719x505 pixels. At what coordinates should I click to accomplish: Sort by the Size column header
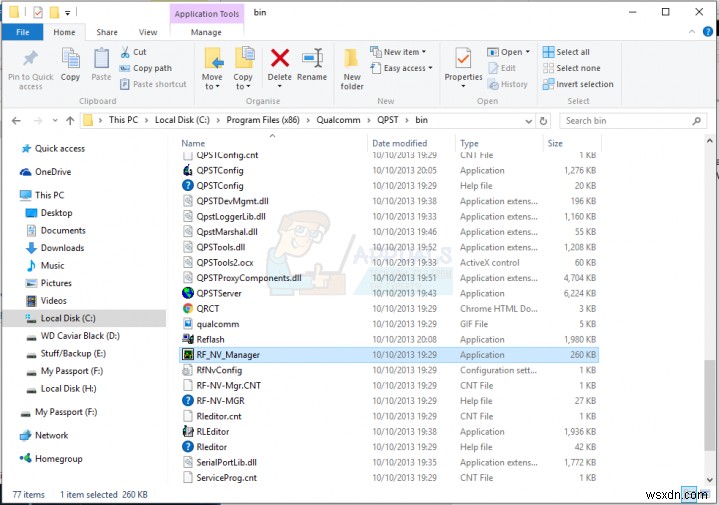(x=555, y=144)
